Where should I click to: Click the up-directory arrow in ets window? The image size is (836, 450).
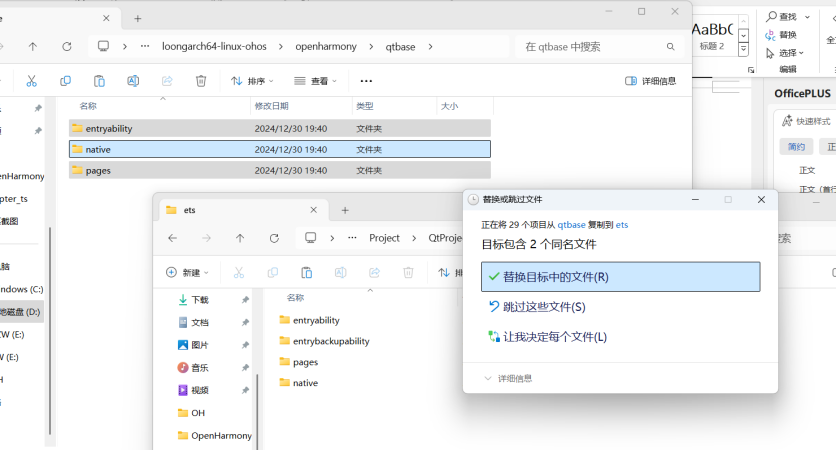pos(240,238)
